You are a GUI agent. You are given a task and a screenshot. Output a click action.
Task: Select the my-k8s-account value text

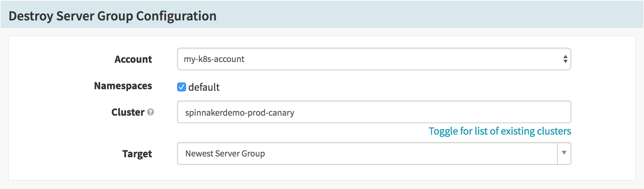[214, 59]
